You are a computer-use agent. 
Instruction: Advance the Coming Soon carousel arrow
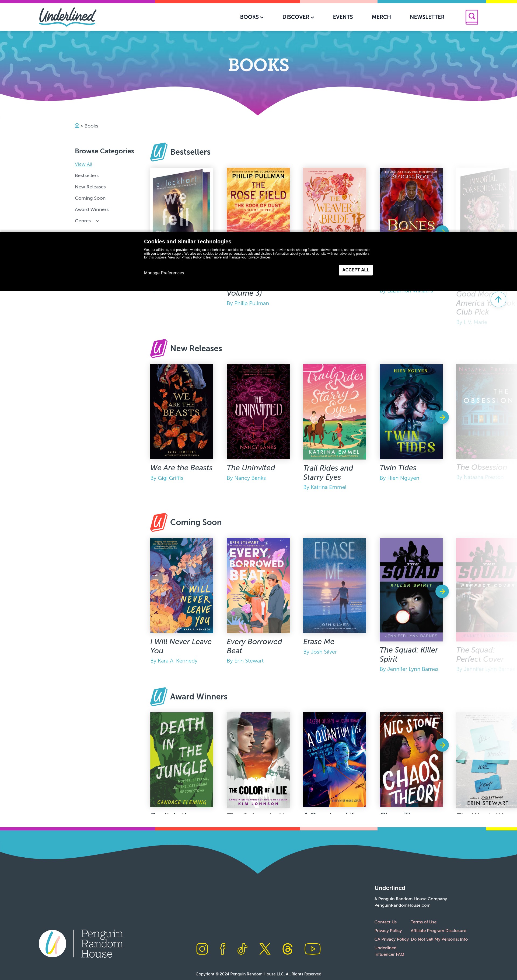pos(442,591)
